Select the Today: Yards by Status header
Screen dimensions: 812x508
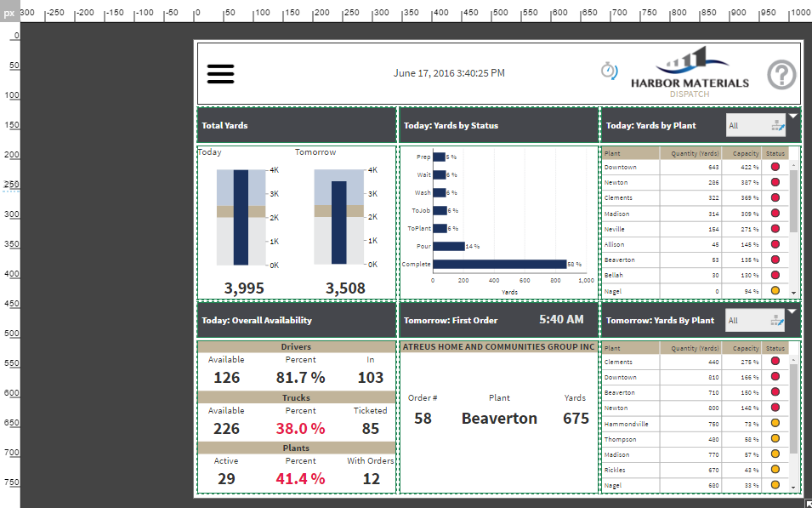click(499, 125)
